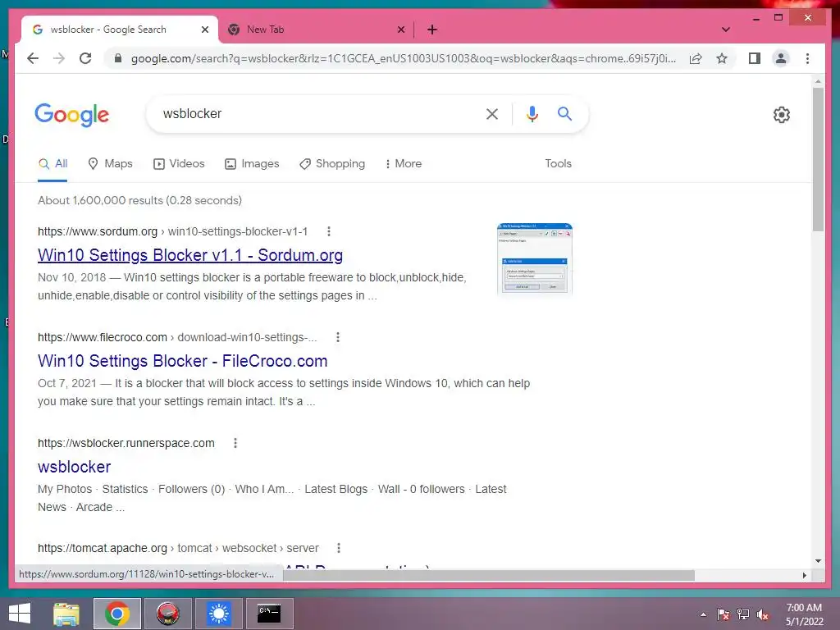Bookmark this page with the star
The height and width of the screenshot is (630, 840).
722,58
